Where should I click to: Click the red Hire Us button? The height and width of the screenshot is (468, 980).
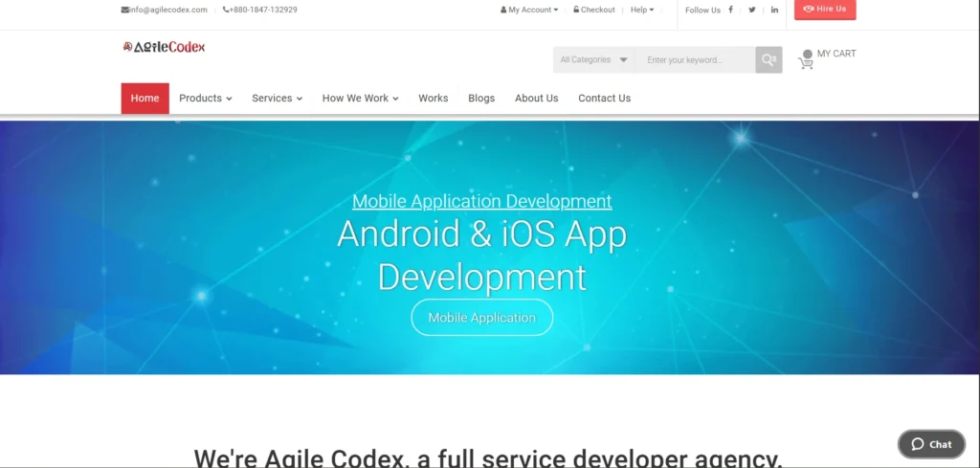[x=825, y=10]
